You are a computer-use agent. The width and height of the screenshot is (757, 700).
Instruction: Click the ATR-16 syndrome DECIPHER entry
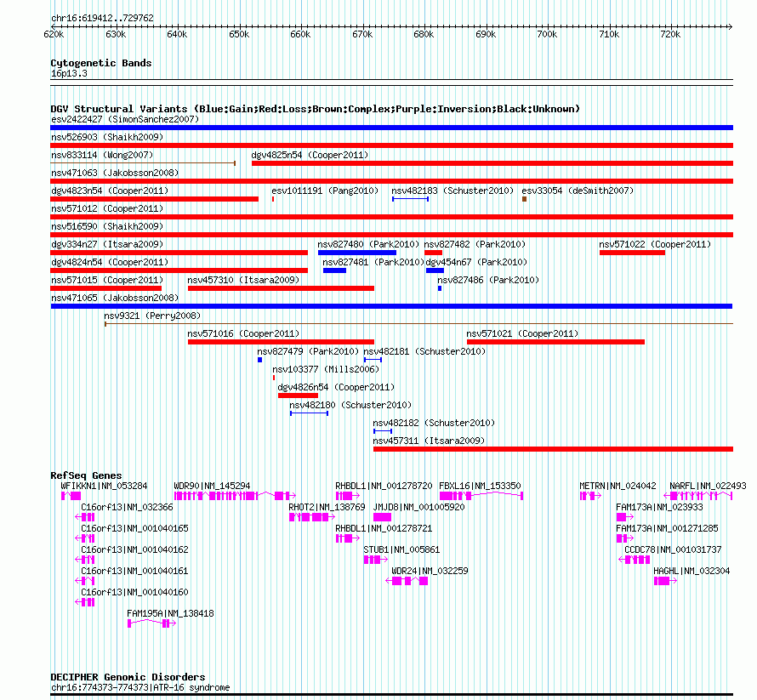tap(140, 687)
